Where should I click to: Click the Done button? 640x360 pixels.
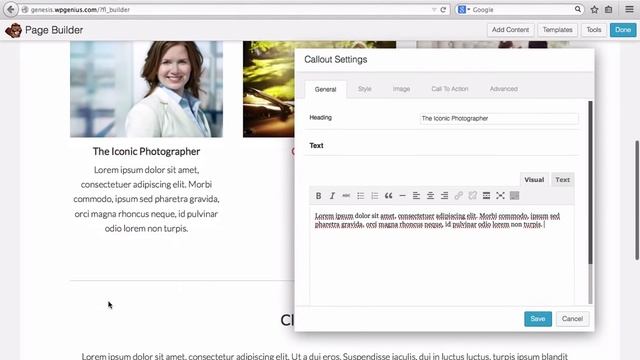623,30
